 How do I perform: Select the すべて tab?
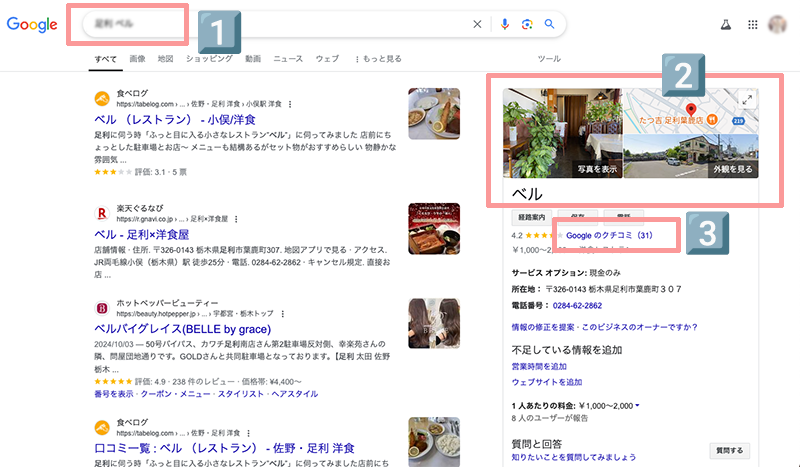[106, 59]
